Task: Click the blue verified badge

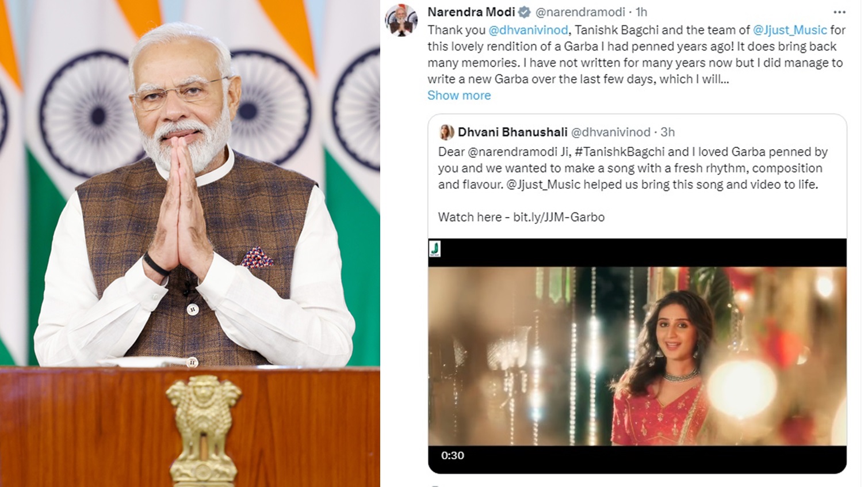Action: tap(525, 12)
